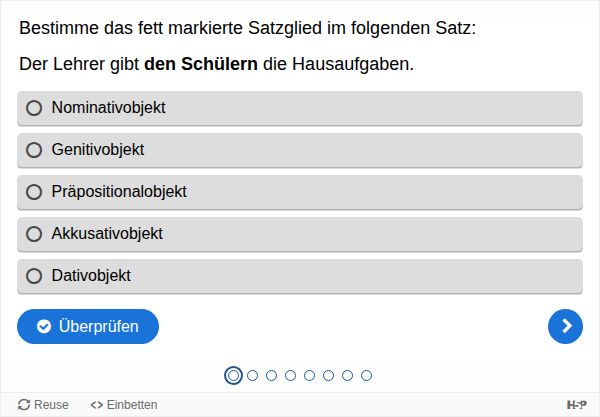Click the Reuse recycle icon
The height and width of the screenshot is (417, 600).
pos(24,405)
